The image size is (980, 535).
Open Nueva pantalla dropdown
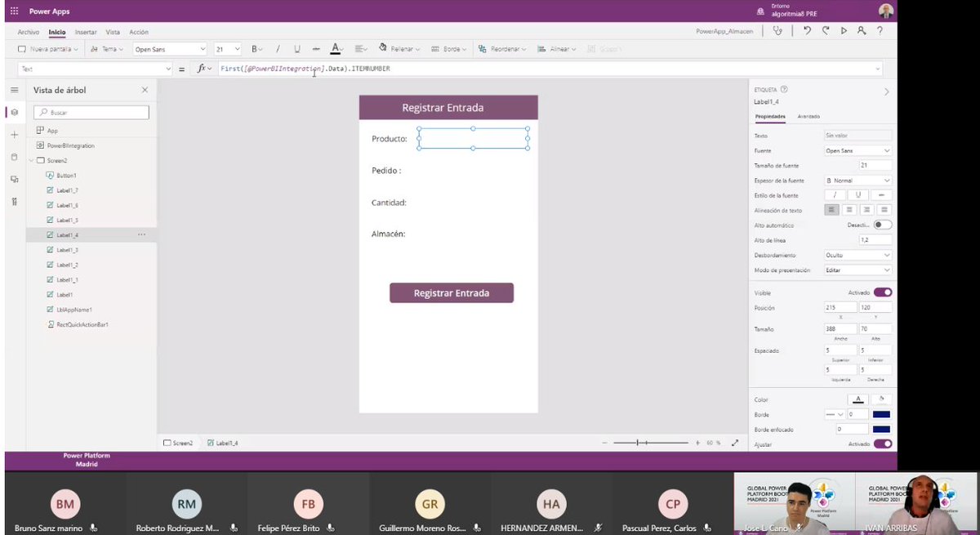48,49
